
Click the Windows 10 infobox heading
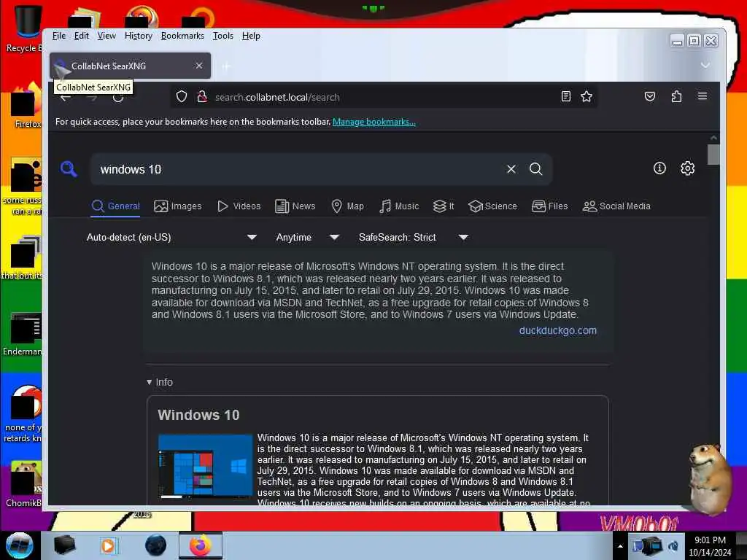click(x=198, y=415)
